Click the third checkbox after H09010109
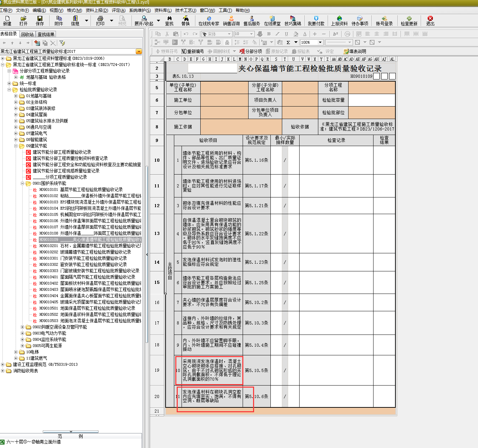Screen dimensions: 478x448 [392, 76]
